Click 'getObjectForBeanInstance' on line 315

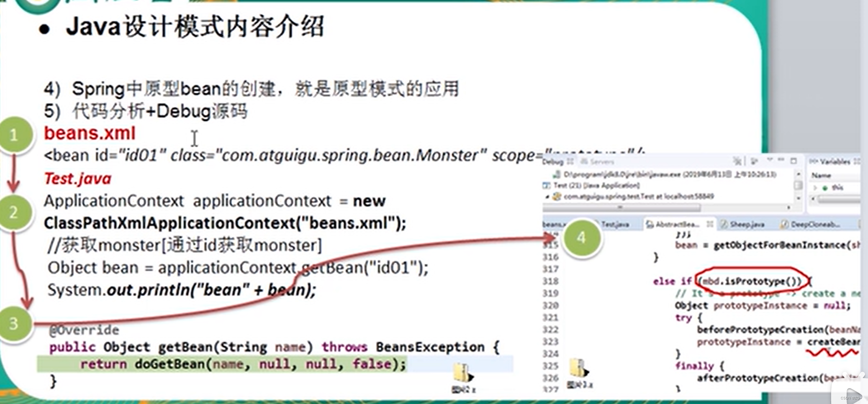(x=777, y=245)
